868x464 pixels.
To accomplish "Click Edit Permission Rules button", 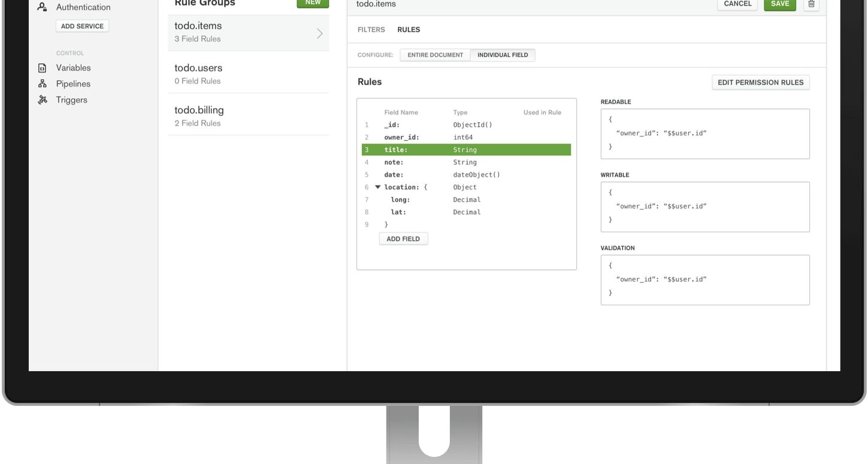I will click(760, 83).
